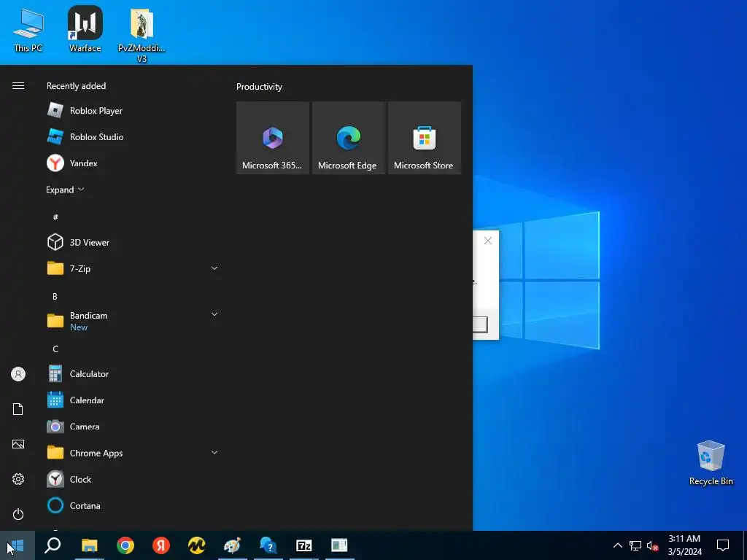
Task: Click the Start menu hamburger icon
Action: point(18,86)
